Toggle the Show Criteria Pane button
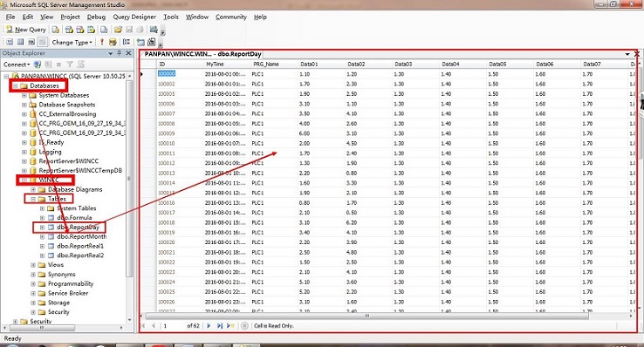Image resolution: width=644 pixels, height=347 pixels. click(20, 42)
